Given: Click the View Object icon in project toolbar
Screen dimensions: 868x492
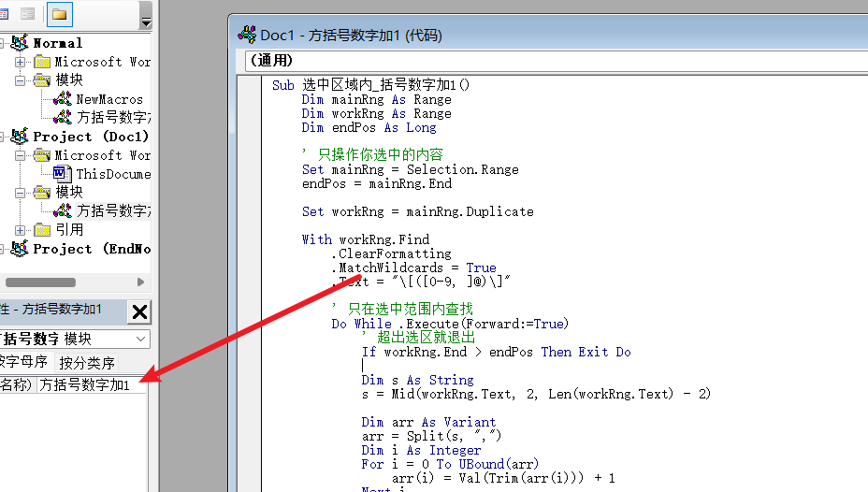Looking at the screenshot, I should (28, 14).
